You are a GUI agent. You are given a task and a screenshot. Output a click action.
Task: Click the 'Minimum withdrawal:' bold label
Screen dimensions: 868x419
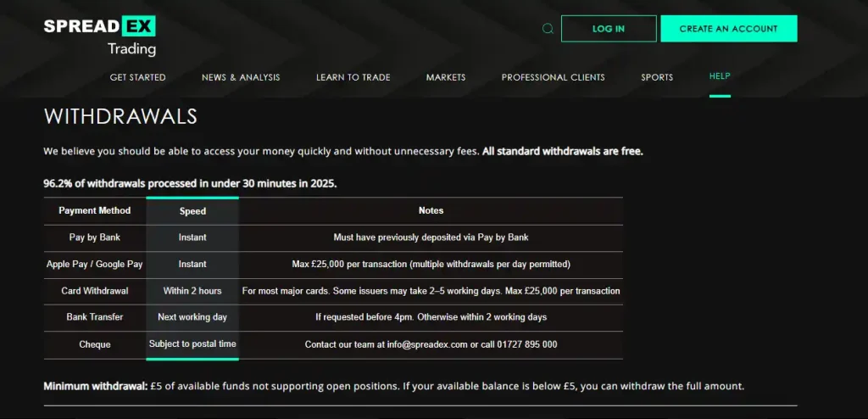pyautogui.click(x=96, y=386)
